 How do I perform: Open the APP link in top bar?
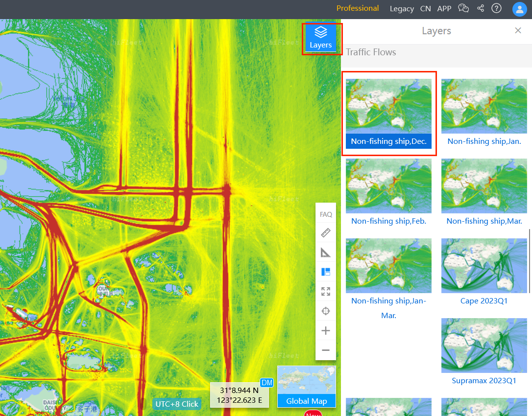pyautogui.click(x=444, y=8)
